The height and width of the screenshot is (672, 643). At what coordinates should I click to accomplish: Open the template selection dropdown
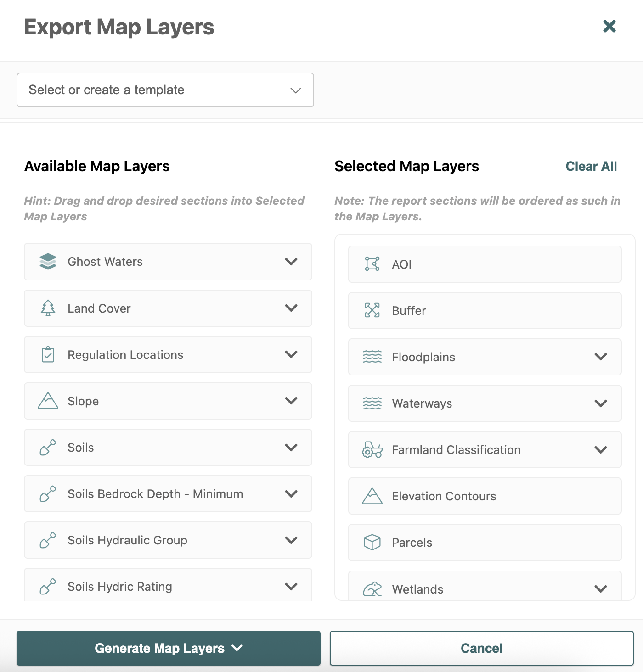(x=165, y=90)
